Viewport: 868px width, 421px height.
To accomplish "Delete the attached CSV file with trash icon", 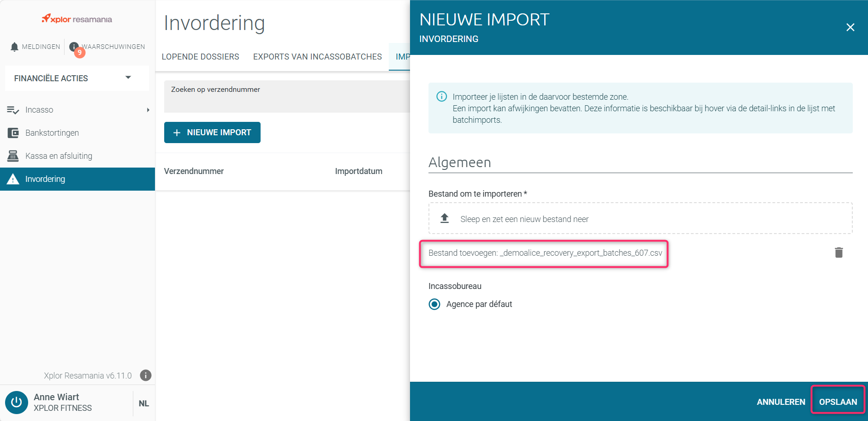I will click(x=838, y=253).
